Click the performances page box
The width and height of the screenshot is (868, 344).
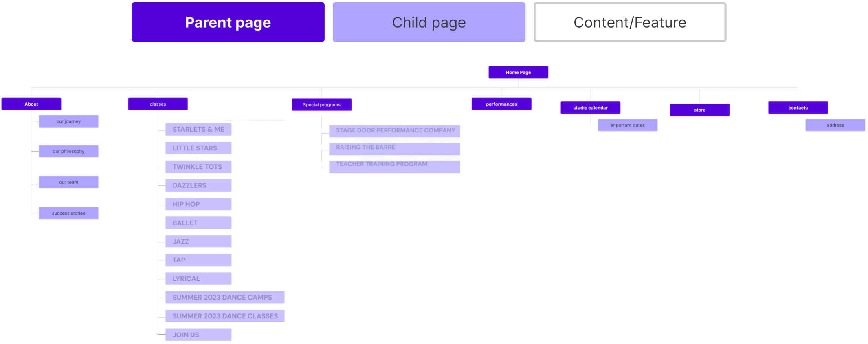click(x=501, y=104)
